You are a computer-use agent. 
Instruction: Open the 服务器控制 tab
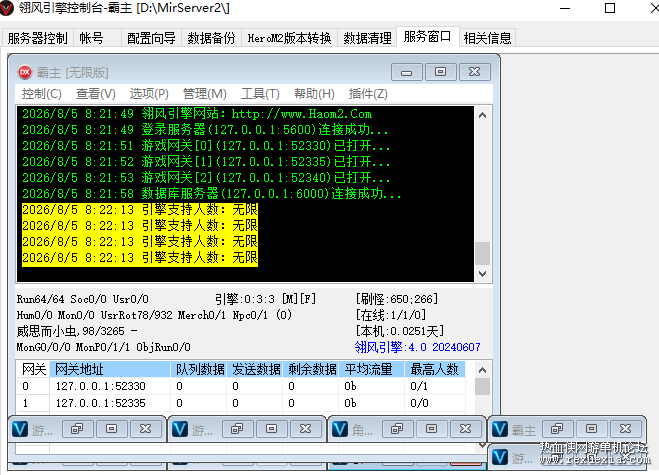[x=38, y=38]
